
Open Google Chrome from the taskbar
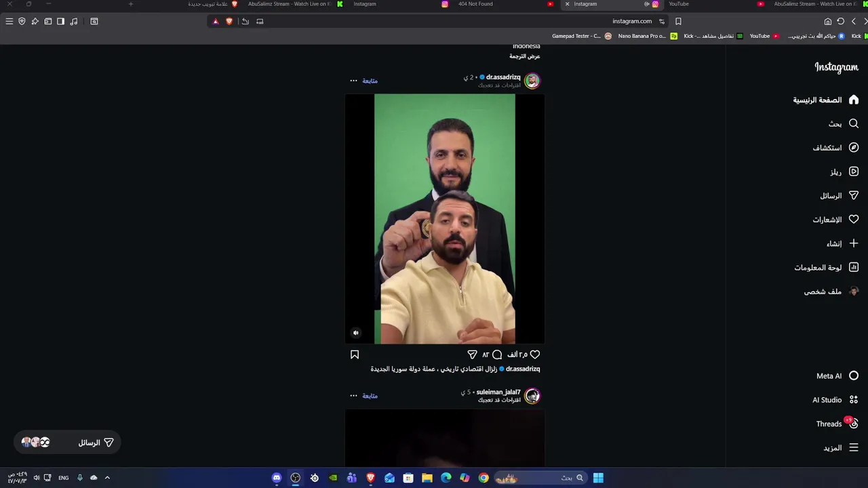click(484, 478)
